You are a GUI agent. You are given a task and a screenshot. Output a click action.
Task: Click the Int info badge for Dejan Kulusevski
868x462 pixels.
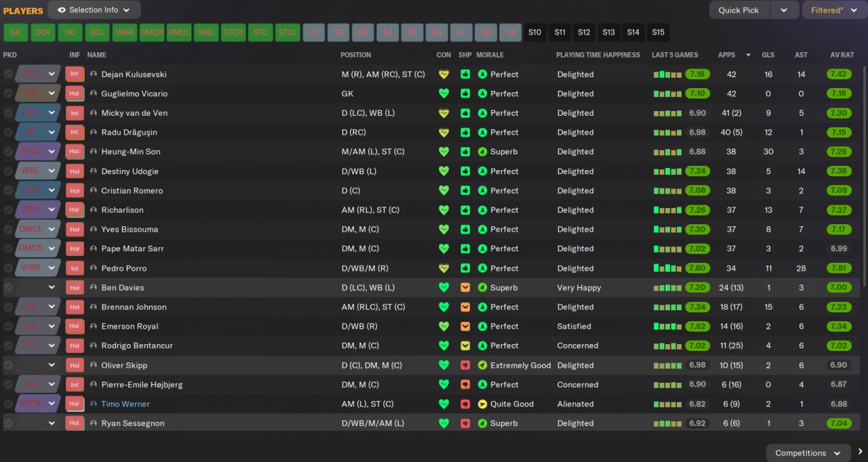[x=74, y=75]
